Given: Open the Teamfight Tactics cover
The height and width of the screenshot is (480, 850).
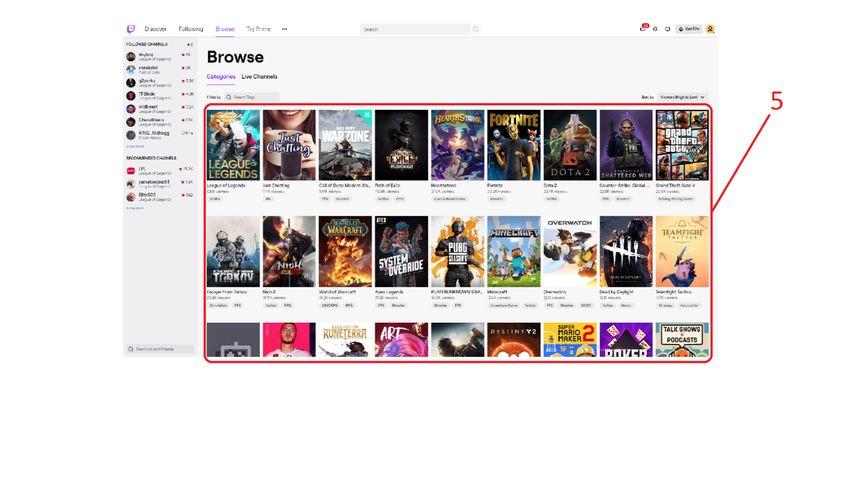Looking at the screenshot, I should tap(682, 252).
